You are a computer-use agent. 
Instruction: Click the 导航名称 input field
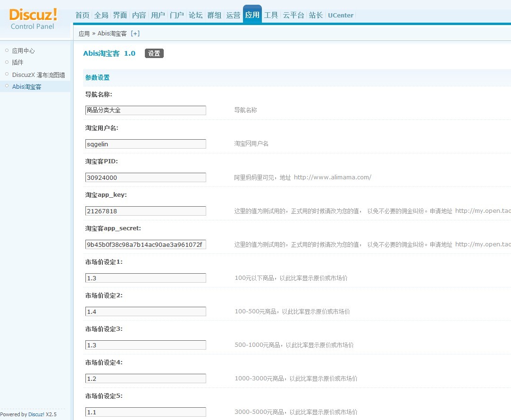[145, 110]
